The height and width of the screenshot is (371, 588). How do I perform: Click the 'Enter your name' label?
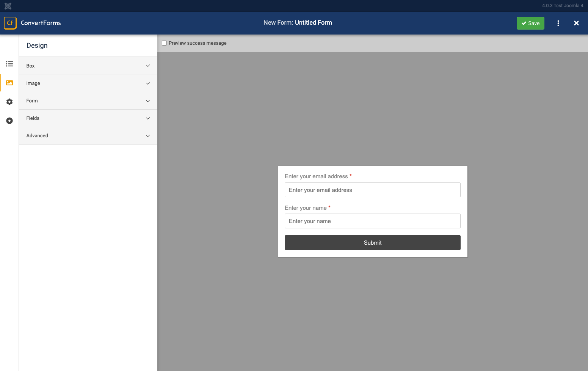[306, 208]
